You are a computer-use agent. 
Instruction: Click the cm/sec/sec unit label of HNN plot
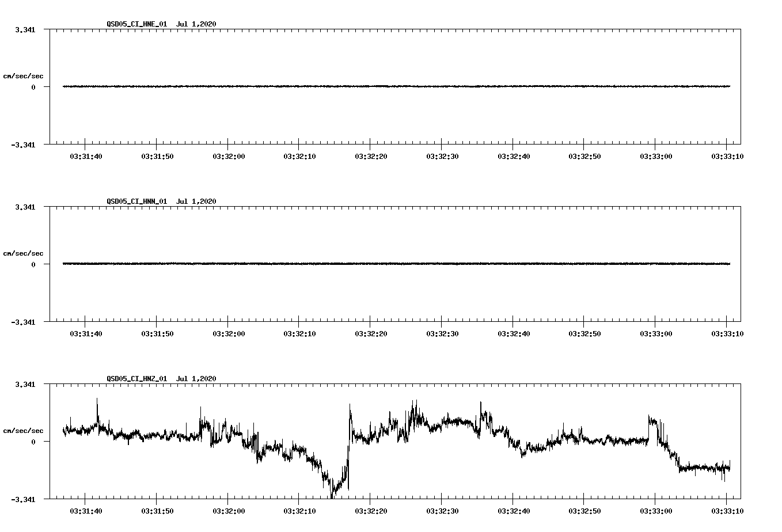pyautogui.click(x=23, y=253)
